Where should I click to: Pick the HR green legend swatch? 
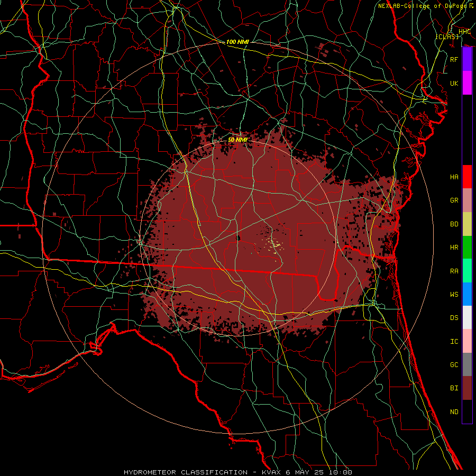click(467, 247)
